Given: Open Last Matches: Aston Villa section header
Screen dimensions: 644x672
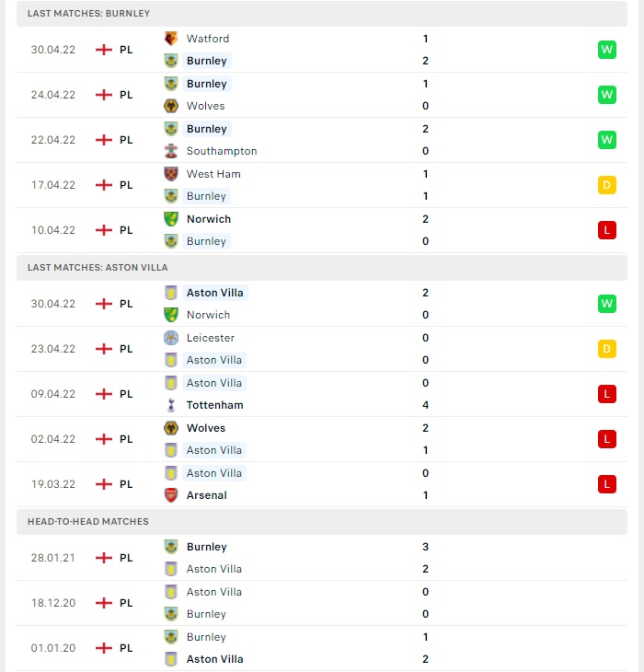Looking at the screenshot, I should 322,268.
